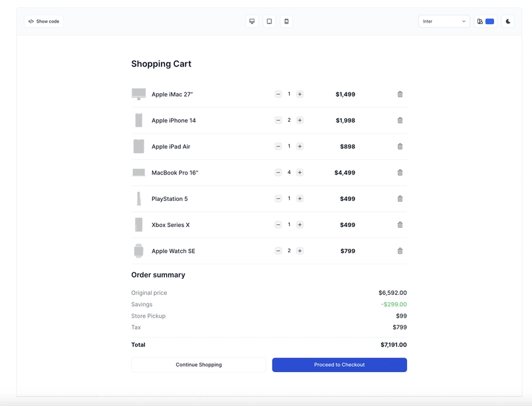Increase quantity of PlayStation 5
The image size is (532, 406).
(300, 198)
